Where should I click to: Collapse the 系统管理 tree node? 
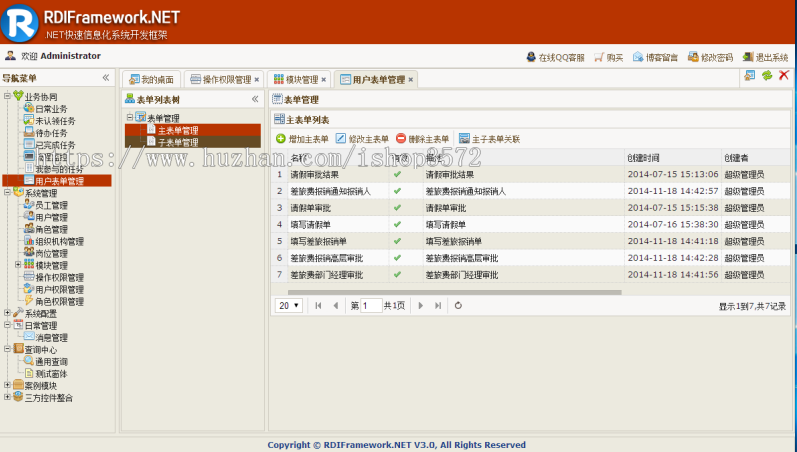pyautogui.click(x=7, y=192)
